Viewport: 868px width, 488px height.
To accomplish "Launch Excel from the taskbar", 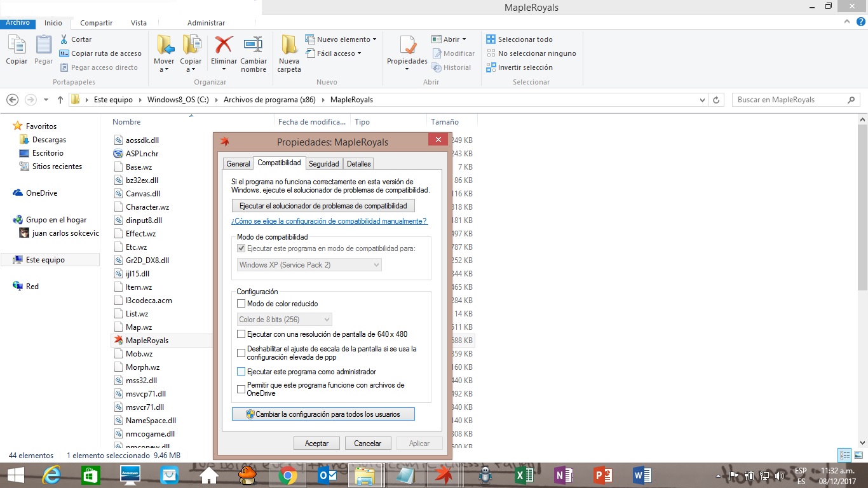I will click(x=524, y=475).
